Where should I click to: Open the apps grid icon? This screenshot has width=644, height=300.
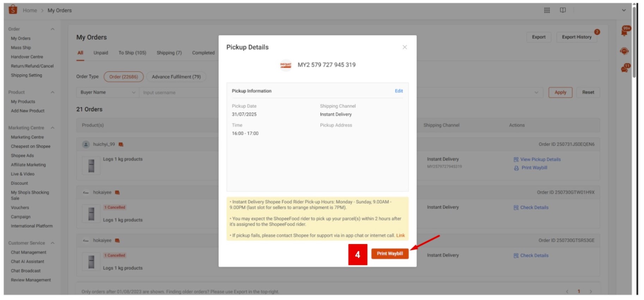547,10
